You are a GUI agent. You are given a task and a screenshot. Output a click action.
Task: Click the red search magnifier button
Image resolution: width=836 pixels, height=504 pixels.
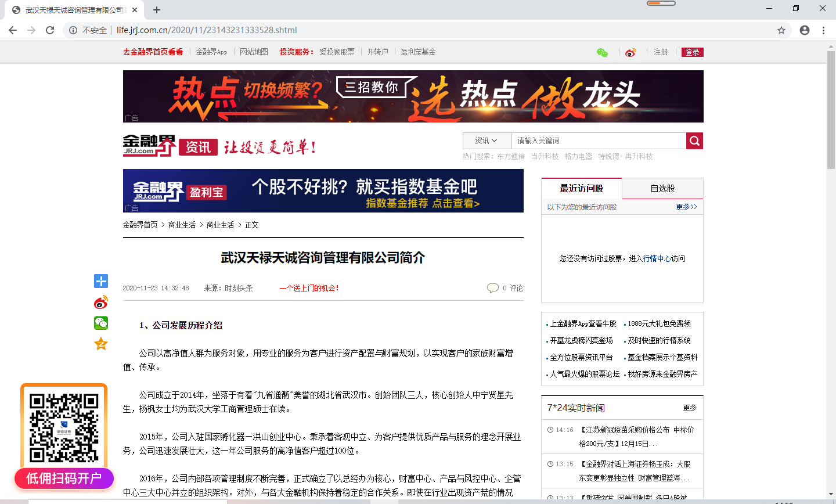[x=694, y=141]
